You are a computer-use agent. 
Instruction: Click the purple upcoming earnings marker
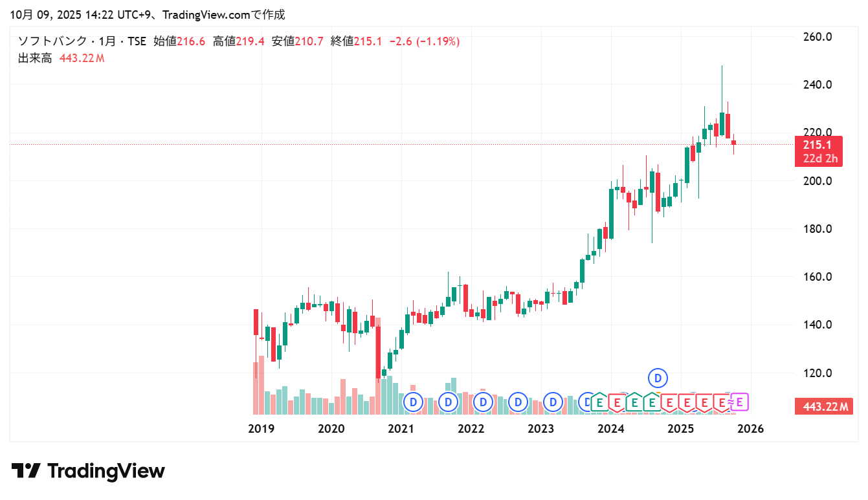pyautogui.click(x=739, y=402)
